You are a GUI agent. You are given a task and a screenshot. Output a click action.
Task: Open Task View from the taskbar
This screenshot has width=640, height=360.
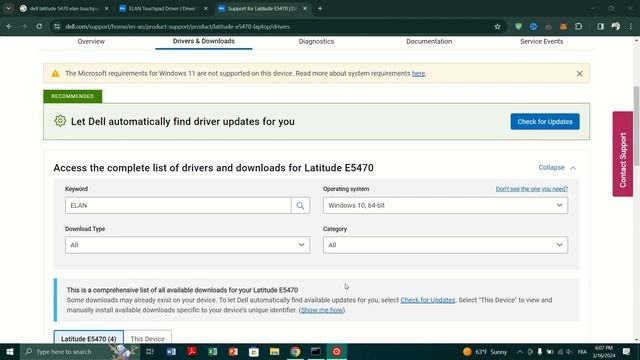pyautogui.click(x=150, y=352)
